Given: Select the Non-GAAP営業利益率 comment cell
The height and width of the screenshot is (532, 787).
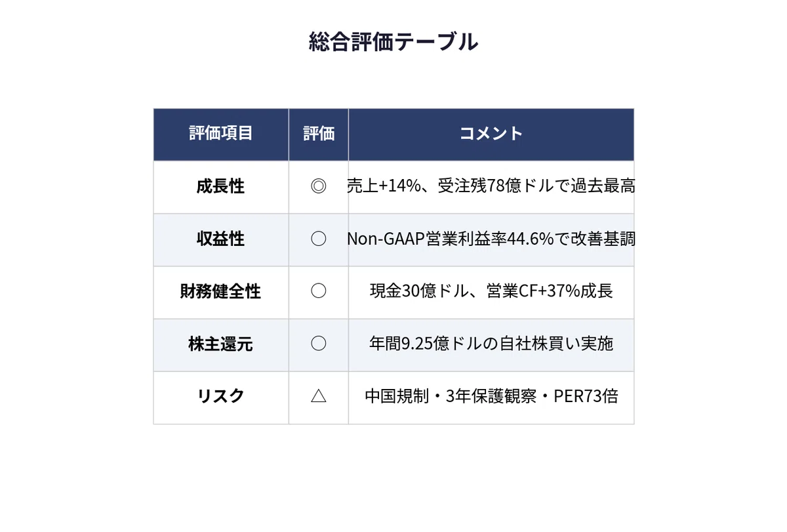Looking at the screenshot, I should click(x=491, y=240).
